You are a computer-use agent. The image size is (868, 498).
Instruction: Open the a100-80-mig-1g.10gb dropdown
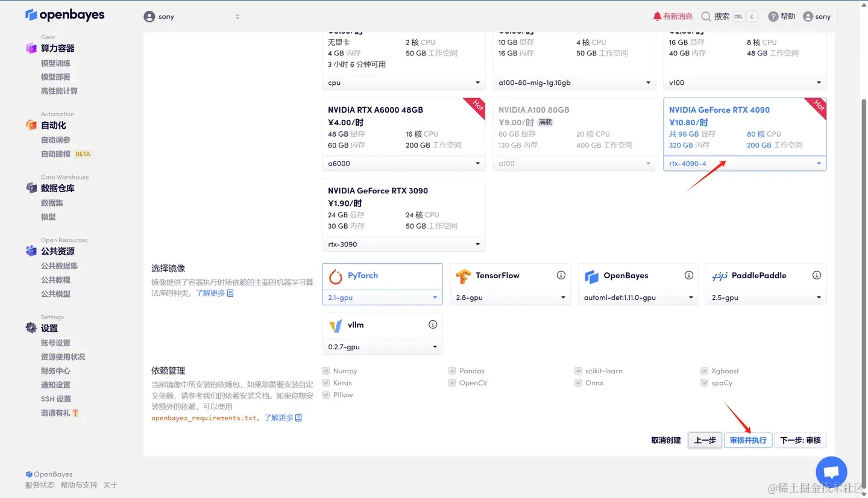(574, 82)
